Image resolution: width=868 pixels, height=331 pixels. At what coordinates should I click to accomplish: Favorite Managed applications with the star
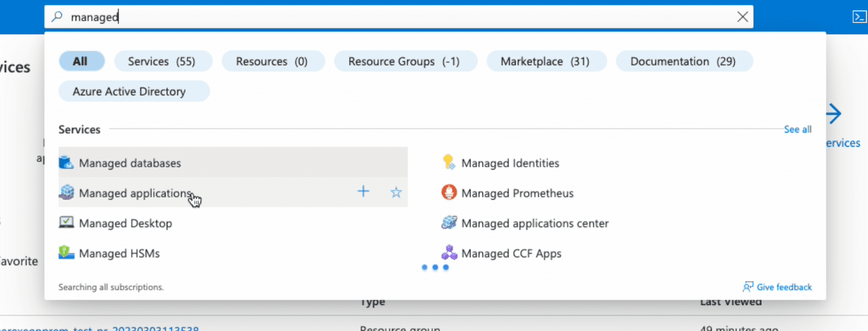tap(396, 193)
